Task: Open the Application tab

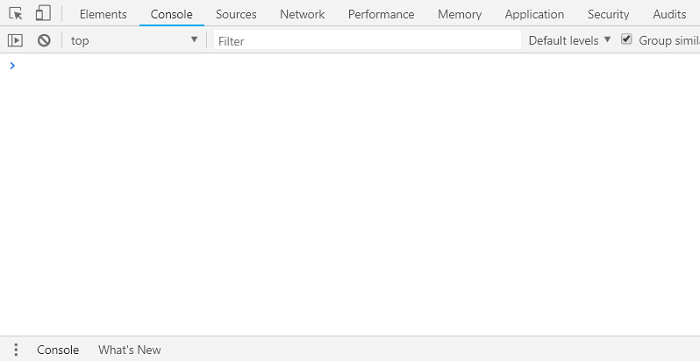Action: [534, 14]
